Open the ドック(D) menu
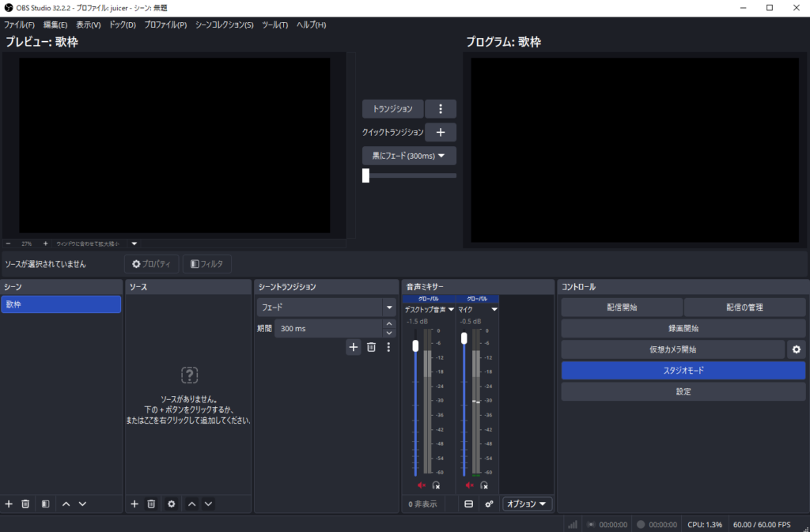 [x=123, y=25]
